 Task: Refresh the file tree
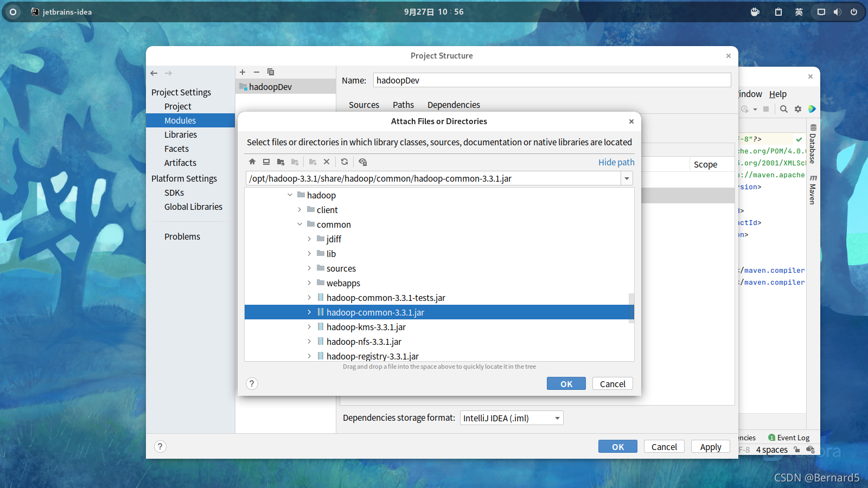click(344, 162)
